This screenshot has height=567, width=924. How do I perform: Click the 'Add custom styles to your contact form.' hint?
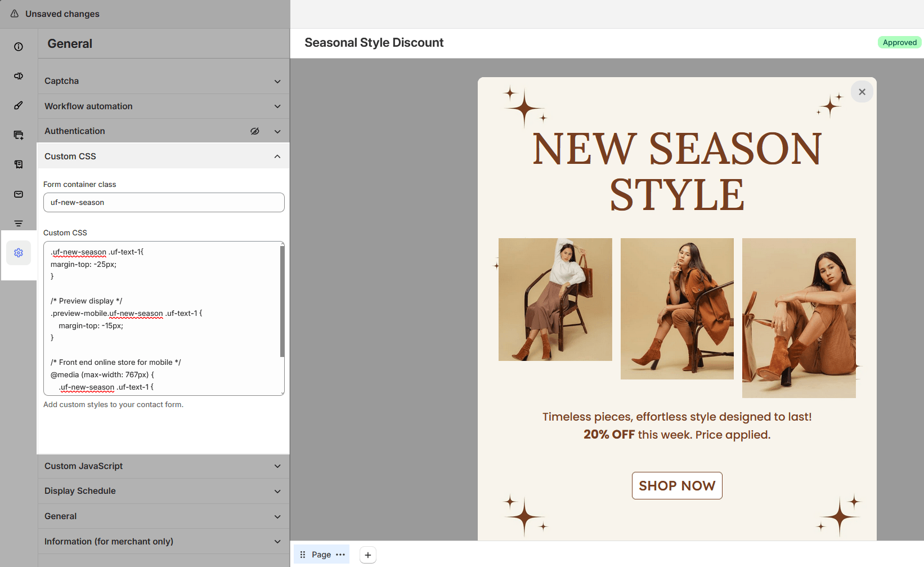tap(114, 404)
